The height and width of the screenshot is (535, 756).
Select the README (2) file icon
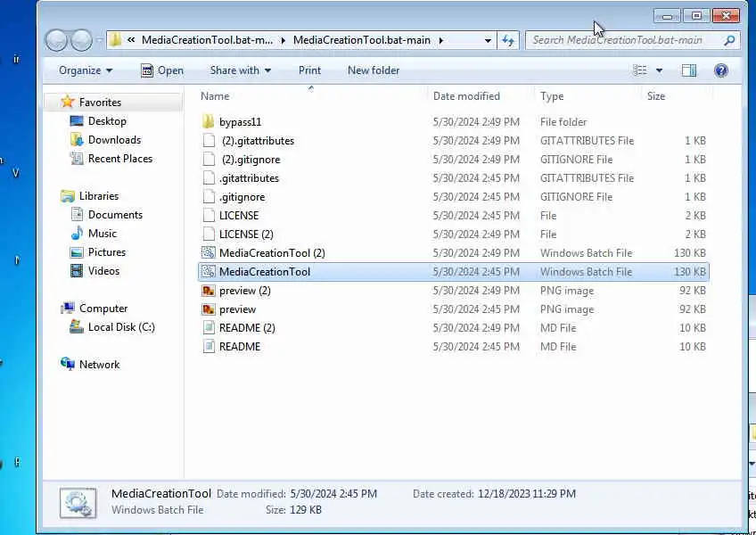[209, 328]
